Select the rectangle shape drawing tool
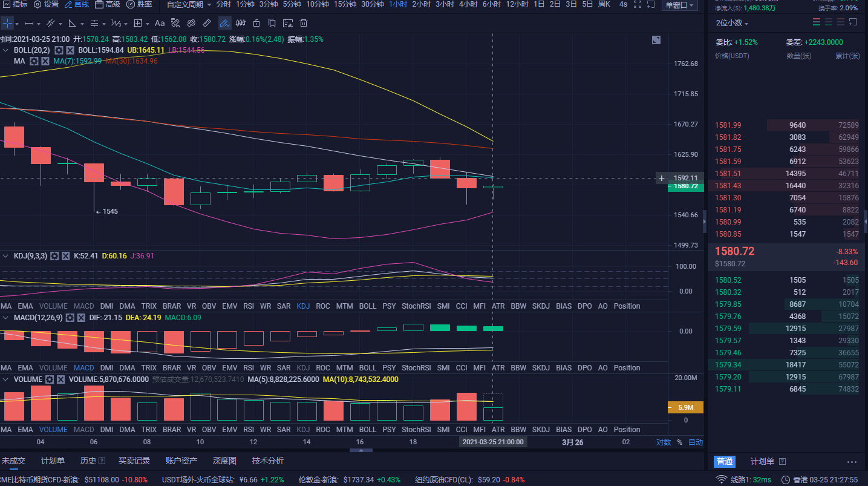 tap(137, 24)
